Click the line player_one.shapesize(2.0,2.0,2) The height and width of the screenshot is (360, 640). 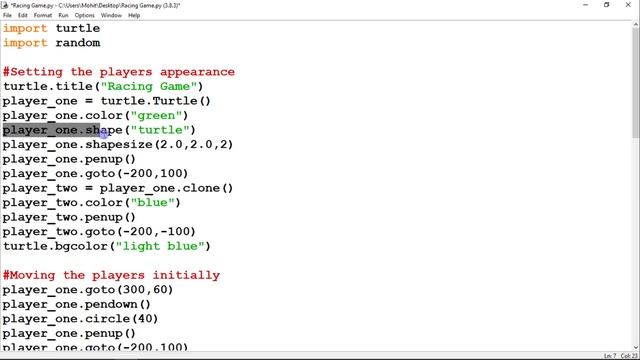coord(118,144)
